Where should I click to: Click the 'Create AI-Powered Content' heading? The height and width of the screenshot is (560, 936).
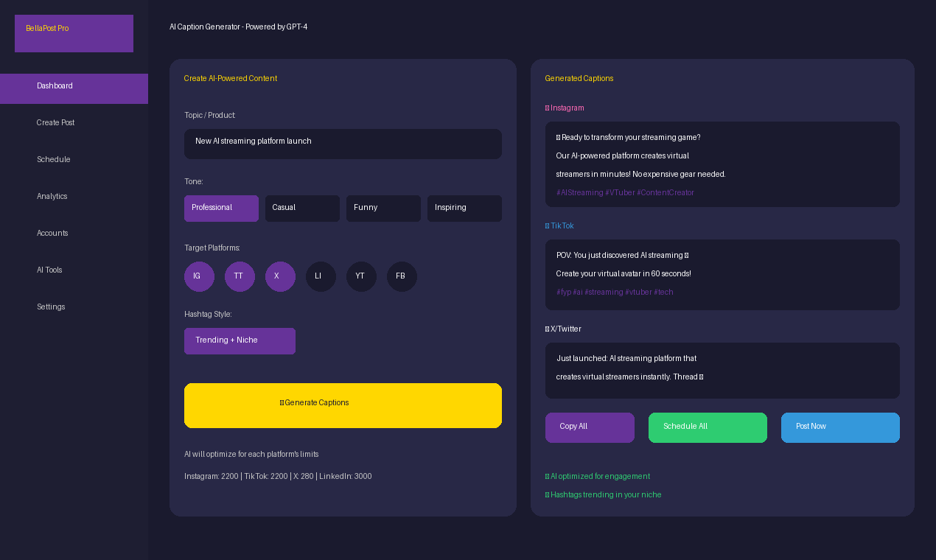[x=231, y=78]
